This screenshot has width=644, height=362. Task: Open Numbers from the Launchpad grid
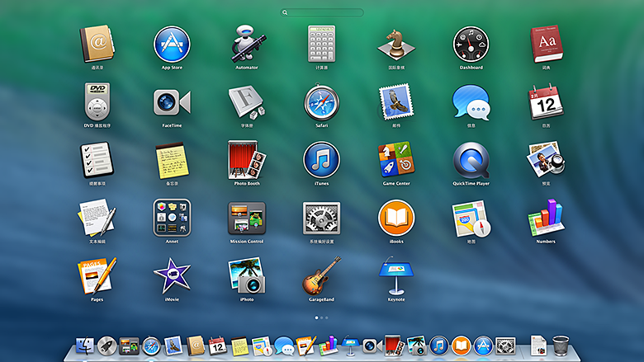(x=546, y=218)
